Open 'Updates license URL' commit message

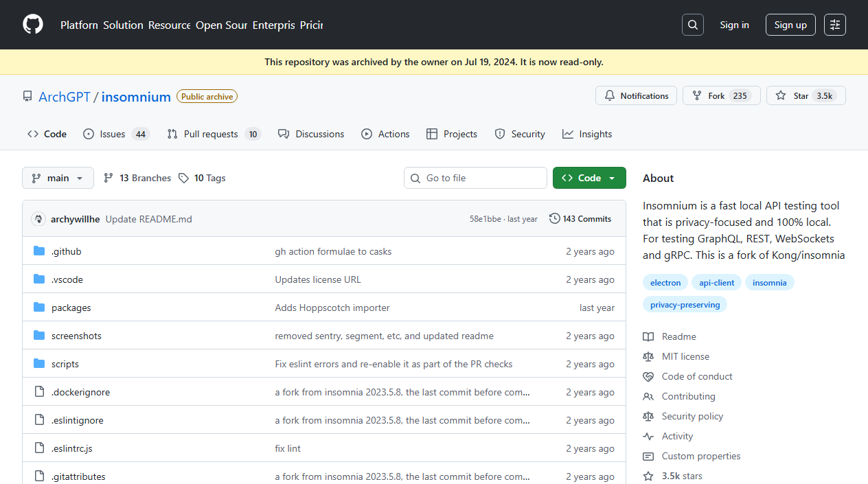pos(318,279)
